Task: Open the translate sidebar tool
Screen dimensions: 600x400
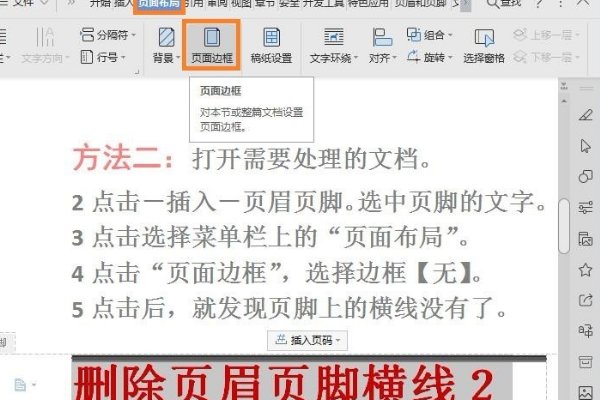Action: click(x=585, y=331)
